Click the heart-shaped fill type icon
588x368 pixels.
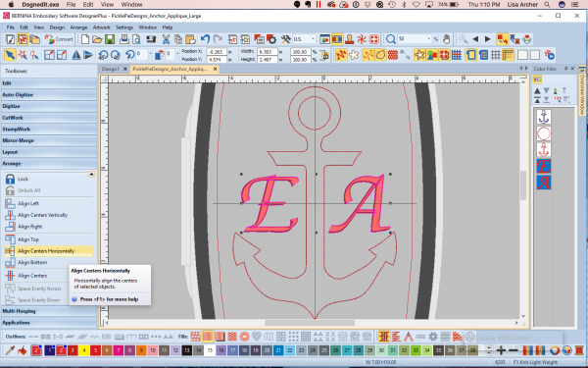pyautogui.click(x=257, y=337)
